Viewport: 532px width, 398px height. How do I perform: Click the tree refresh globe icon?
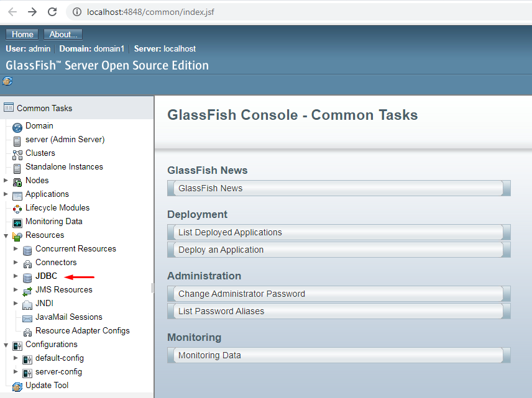(x=7, y=81)
